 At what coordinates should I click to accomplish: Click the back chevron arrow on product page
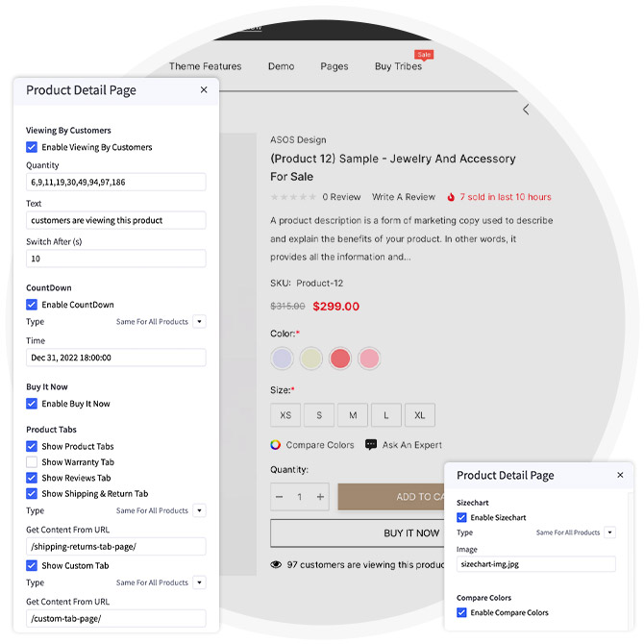tap(526, 110)
